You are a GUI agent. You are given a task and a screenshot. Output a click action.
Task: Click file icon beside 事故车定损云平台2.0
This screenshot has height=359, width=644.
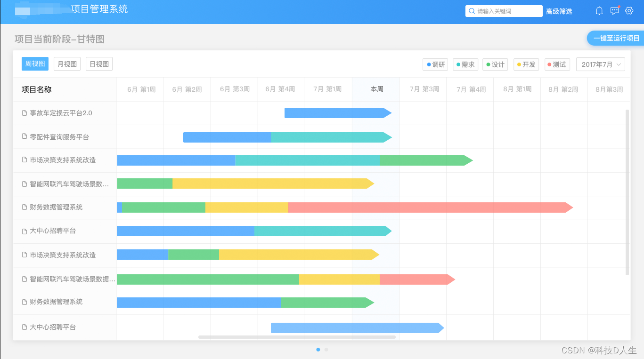coord(24,113)
